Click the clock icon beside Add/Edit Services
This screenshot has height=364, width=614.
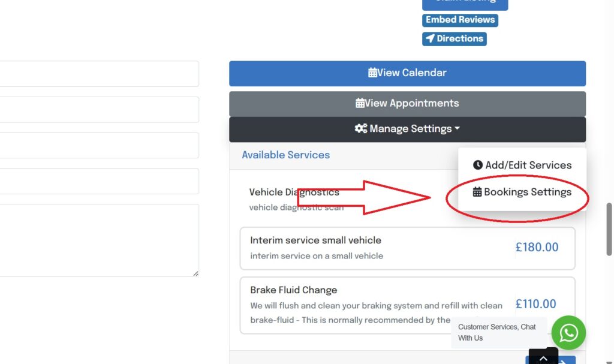click(x=478, y=165)
